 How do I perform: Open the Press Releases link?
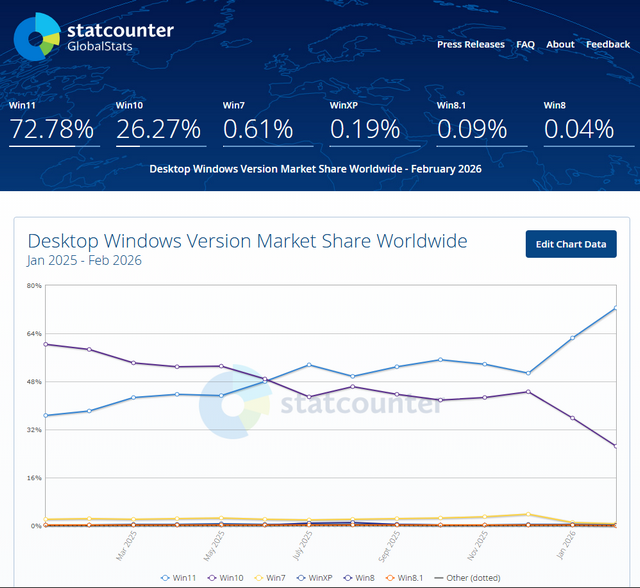point(471,44)
